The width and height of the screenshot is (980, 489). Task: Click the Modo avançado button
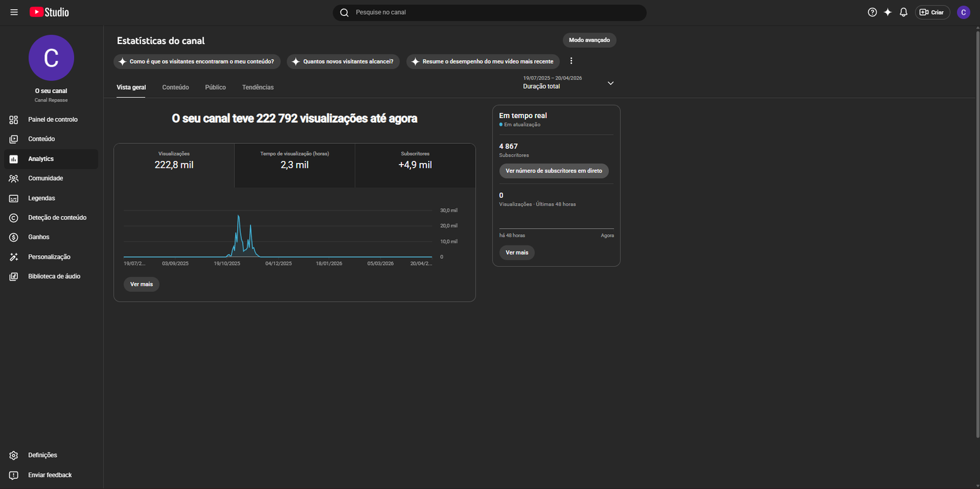589,40
